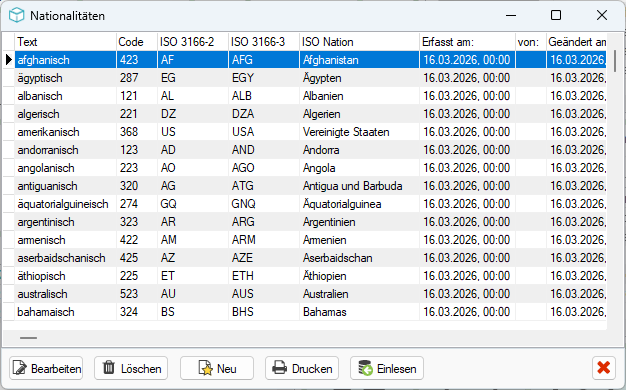Image resolution: width=626 pixels, height=390 pixels.
Task: Click ISO 3166-3 cell ATG
Action: point(264,186)
